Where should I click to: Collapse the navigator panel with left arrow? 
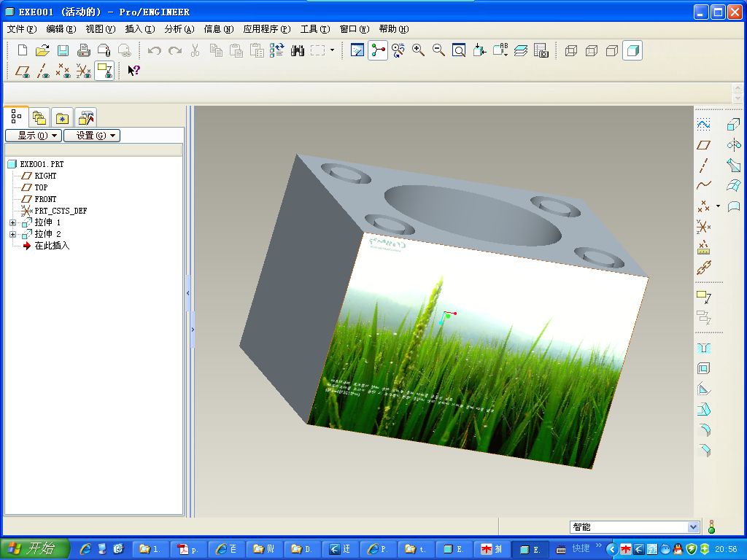click(187, 293)
